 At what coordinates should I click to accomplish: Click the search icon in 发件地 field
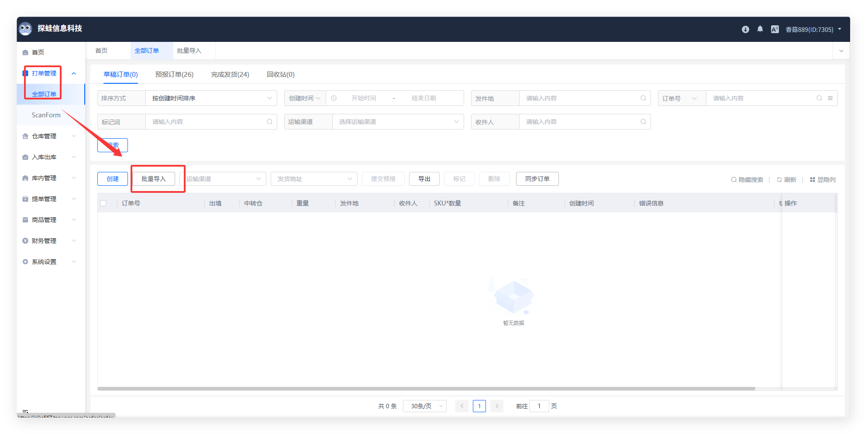[x=643, y=98]
